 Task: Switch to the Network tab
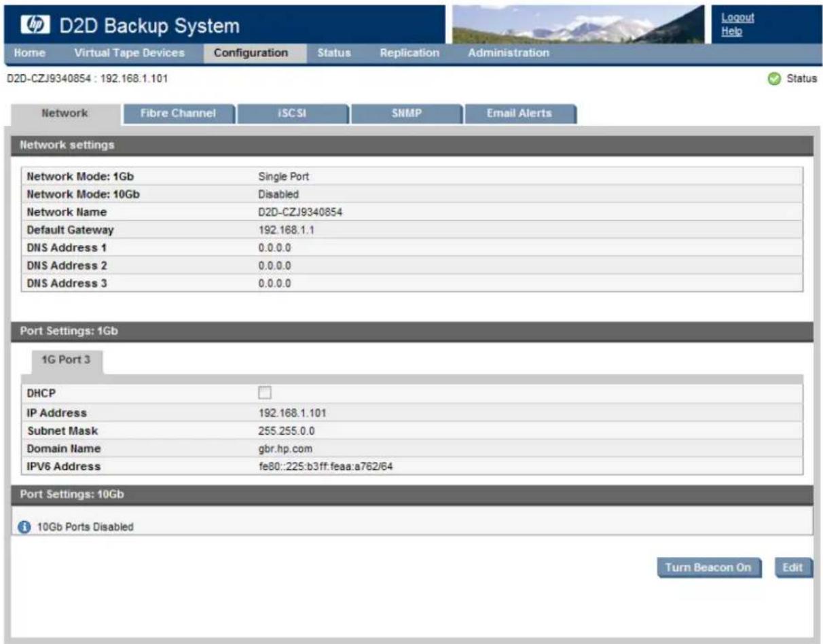point(65,114)
